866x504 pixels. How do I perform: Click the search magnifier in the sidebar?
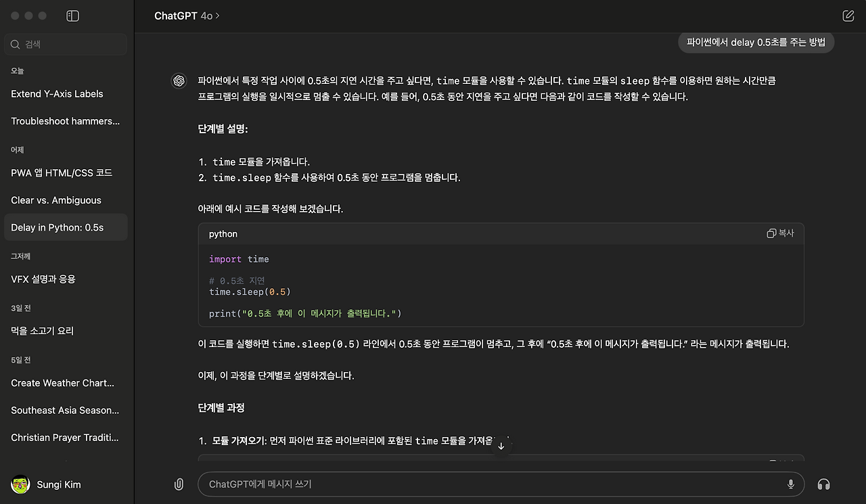point(15,44)
